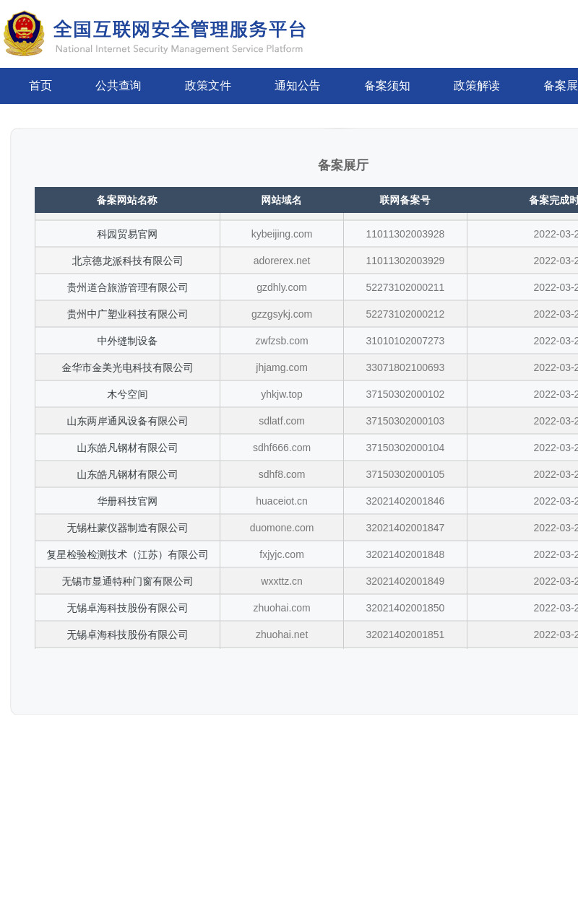This screenshot has height=924, width=578.
Task: Click record number 37150302000103
Action: coord(405,421)
